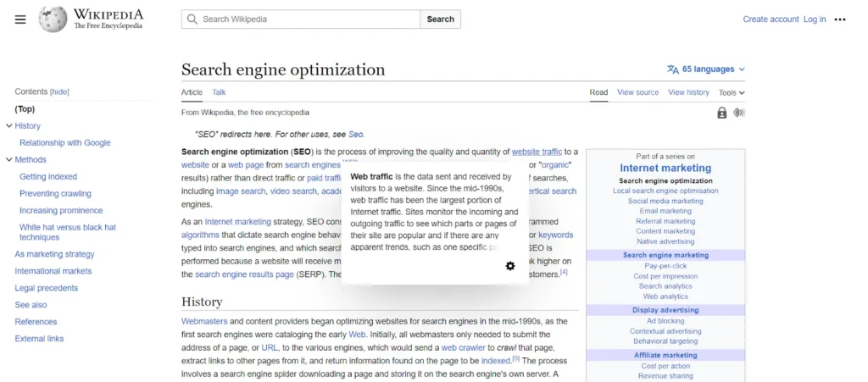Click the Search button
Viewport: 868px width, 382px height.
(441, 19)
